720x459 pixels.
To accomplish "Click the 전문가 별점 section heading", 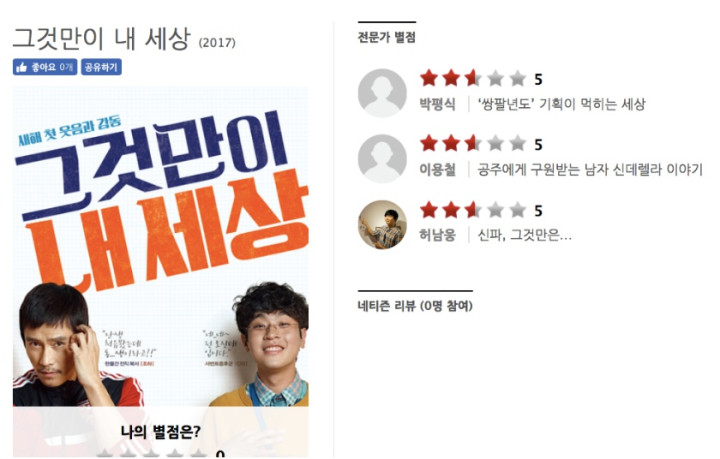I will (x=387, y=37).
